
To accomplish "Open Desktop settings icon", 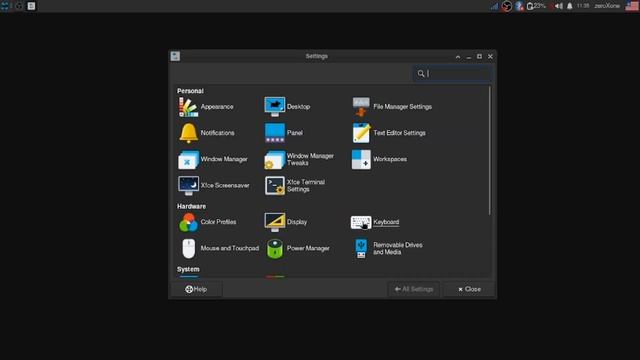I will pyautogui.click(x=275, y=107).
